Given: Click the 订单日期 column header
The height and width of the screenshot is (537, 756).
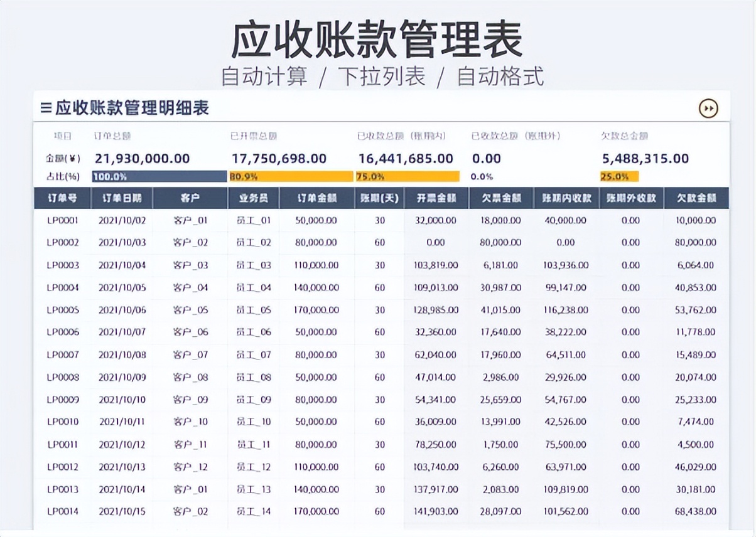Looking at the screenshot, I should [124, 197].
